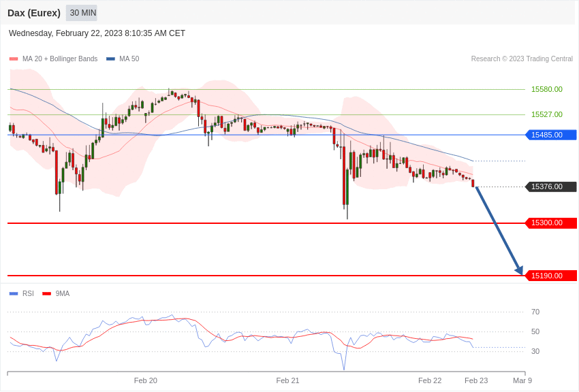Click the 15527.00 resistance level label

(546, 114)
